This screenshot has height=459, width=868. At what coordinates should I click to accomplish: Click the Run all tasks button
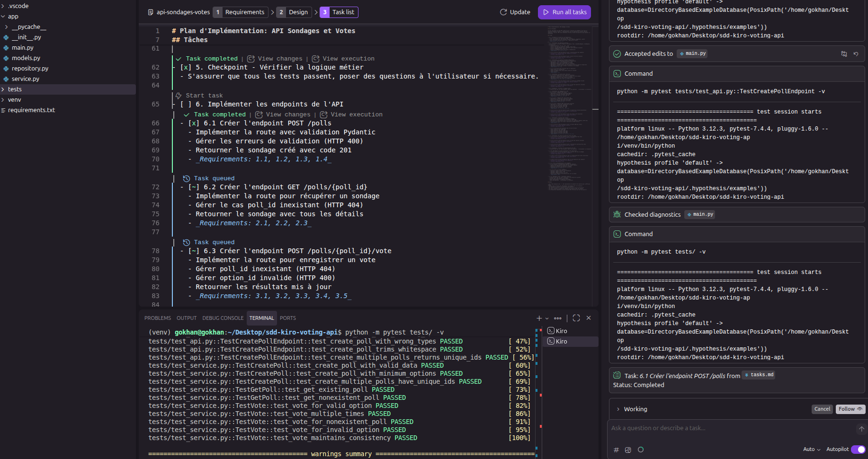coord(564,12)
